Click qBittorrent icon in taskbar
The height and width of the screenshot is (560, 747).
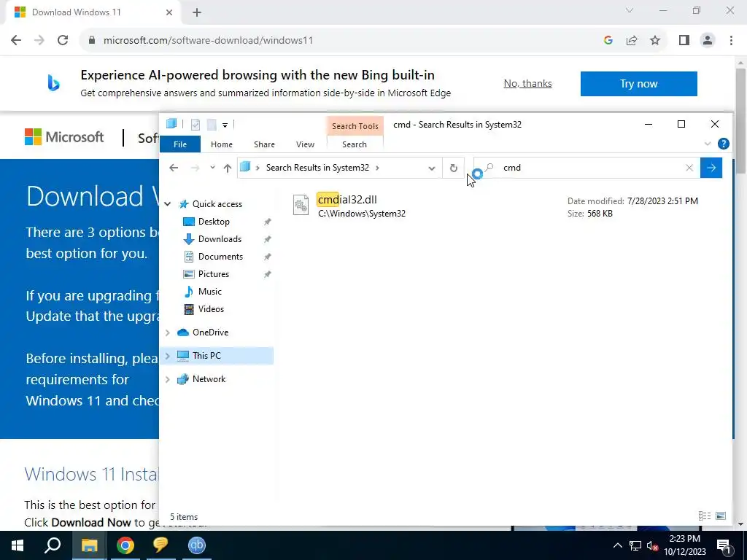tap(196, 545)
